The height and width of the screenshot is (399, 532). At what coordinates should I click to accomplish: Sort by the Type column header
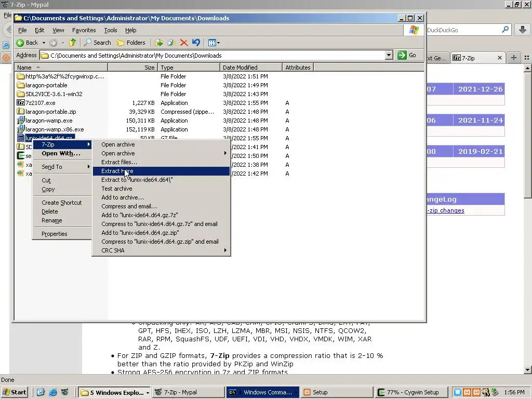(189, 68)
